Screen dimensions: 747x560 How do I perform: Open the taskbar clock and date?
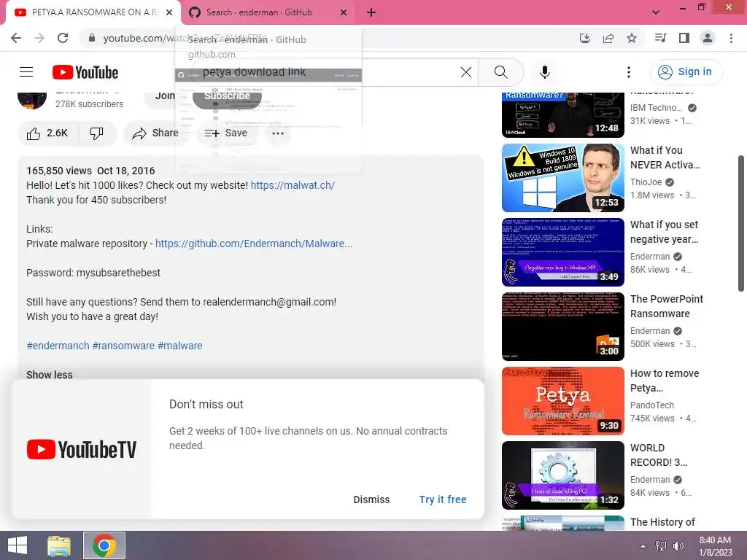click(715, 545)
